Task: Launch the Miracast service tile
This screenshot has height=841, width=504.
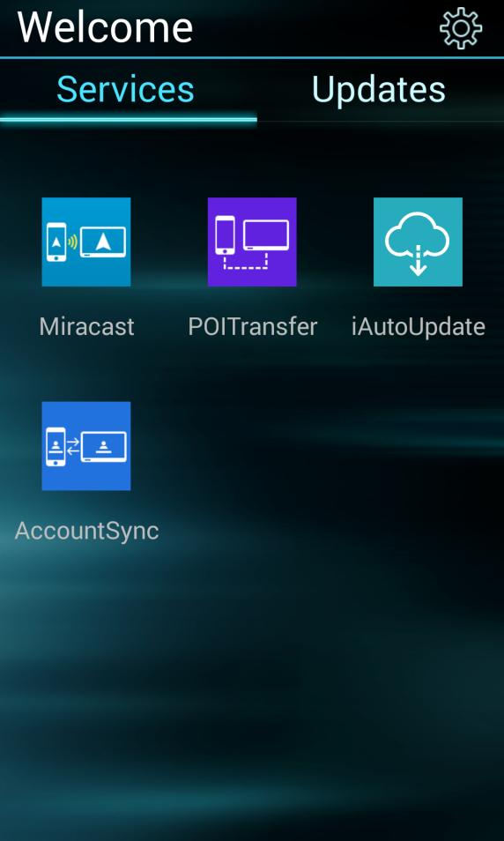Action: click(86, 242)
